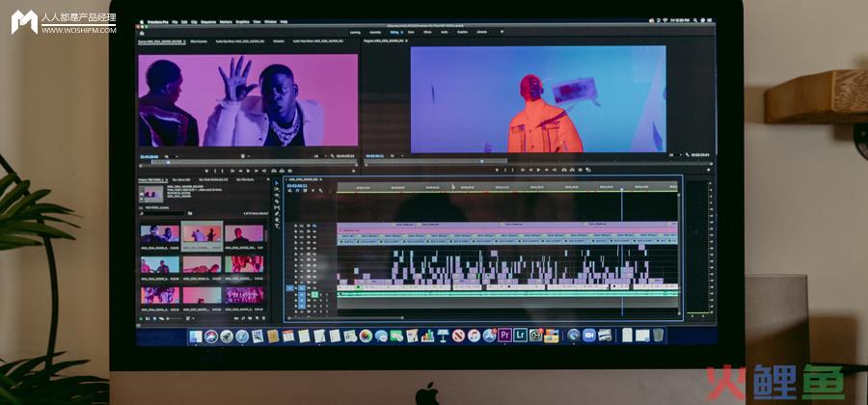Switch to the Audio workspace tab
Screen dimensions: 868x405
tap(444, 32)
